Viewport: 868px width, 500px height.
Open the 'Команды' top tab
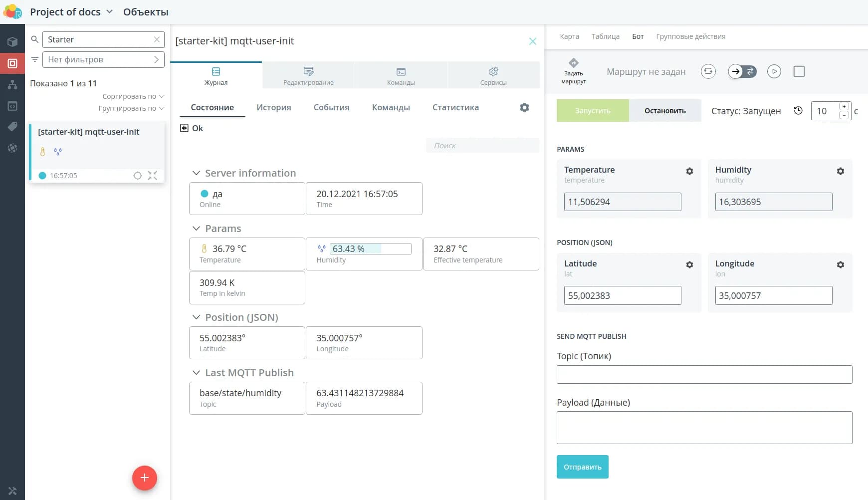[401, 75]
